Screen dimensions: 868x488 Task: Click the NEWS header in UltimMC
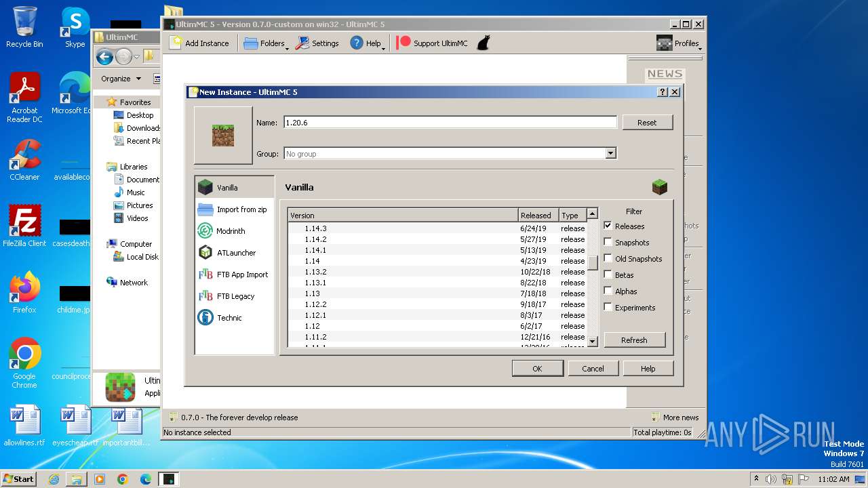point(665,74)
